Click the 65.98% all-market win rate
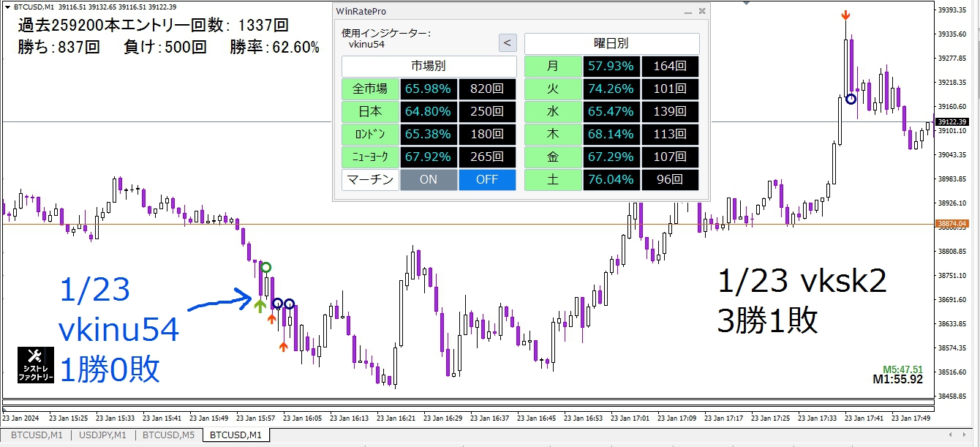This screenshot has width=980, height=447. 429,89
